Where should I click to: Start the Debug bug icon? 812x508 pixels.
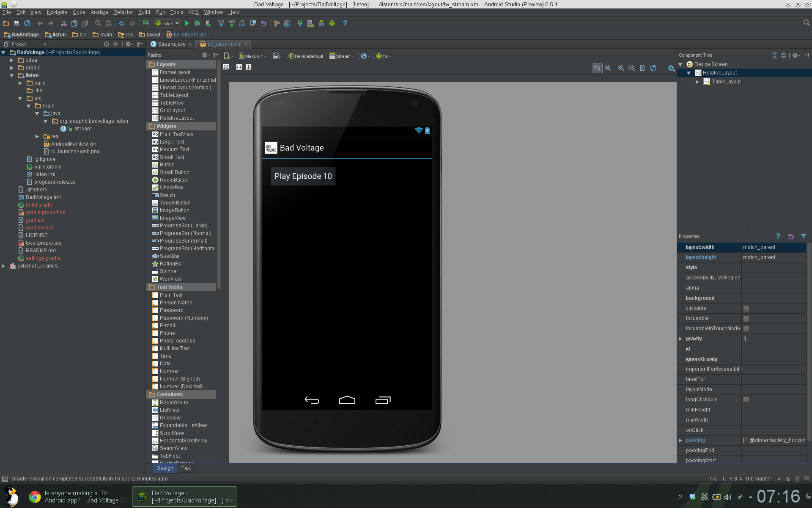point(197,23)
